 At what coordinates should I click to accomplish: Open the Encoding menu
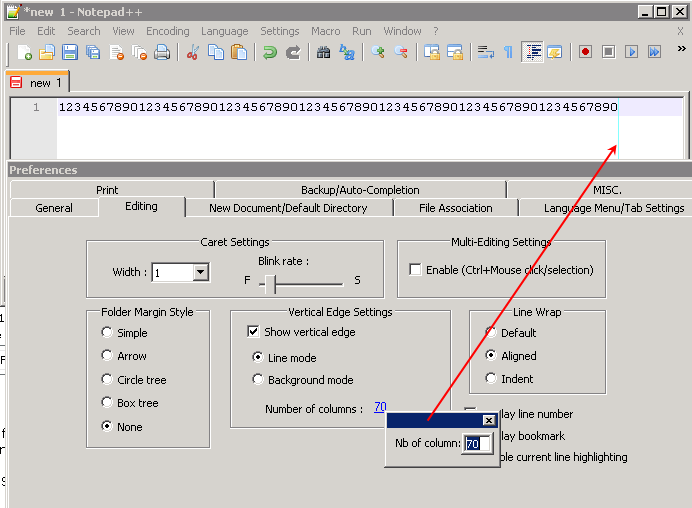pos(168,31)
